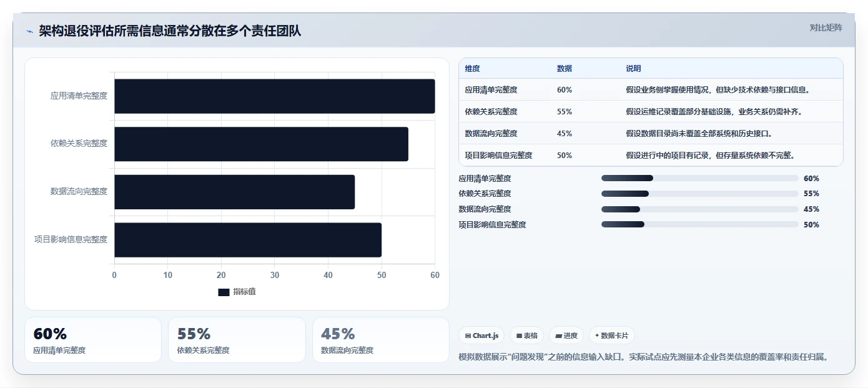Image resolution: width=868 pixels, height=388 pixels.
Task: Click the 数据流向完整度 45% progress bar
Action: pyautogui.click(x=700, y=209)
